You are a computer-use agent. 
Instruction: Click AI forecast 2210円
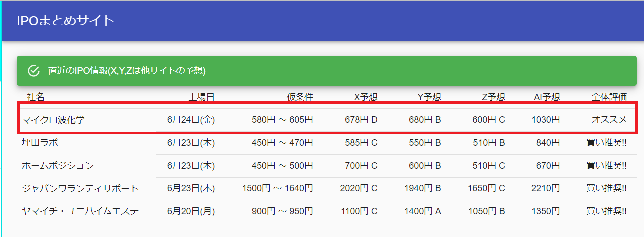click(x=546, y=188)
